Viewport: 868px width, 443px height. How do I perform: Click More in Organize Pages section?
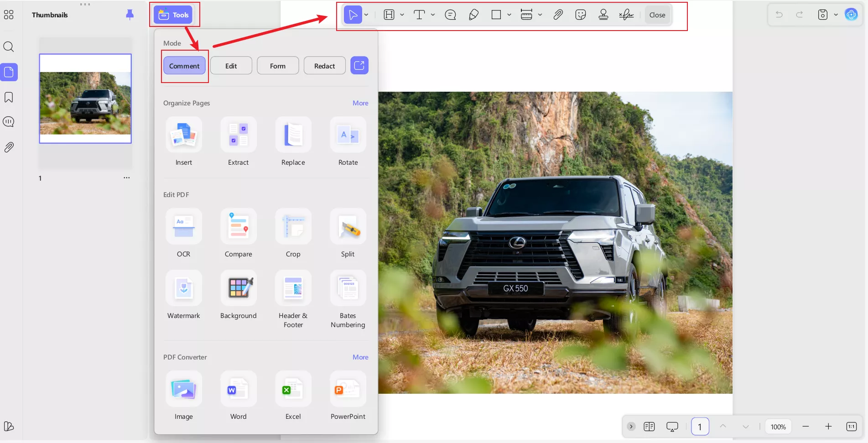[x=360, y=103]
